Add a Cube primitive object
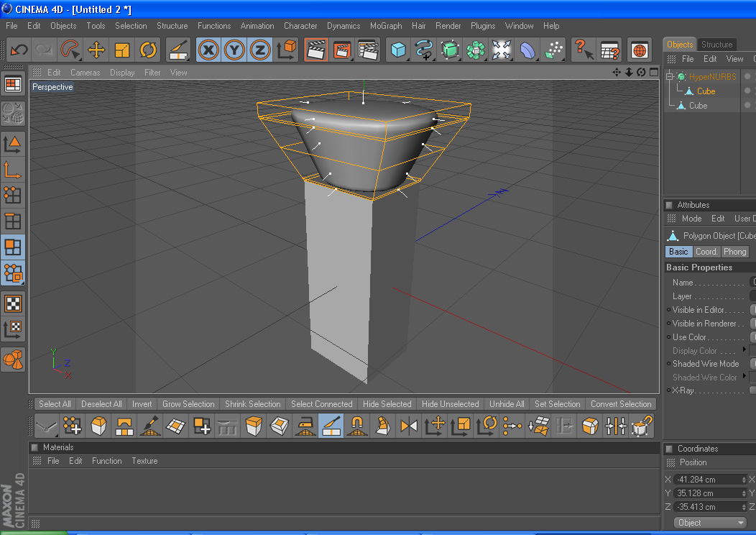The width and height of the screenshot is (756, 535). [x=398, y=50]
